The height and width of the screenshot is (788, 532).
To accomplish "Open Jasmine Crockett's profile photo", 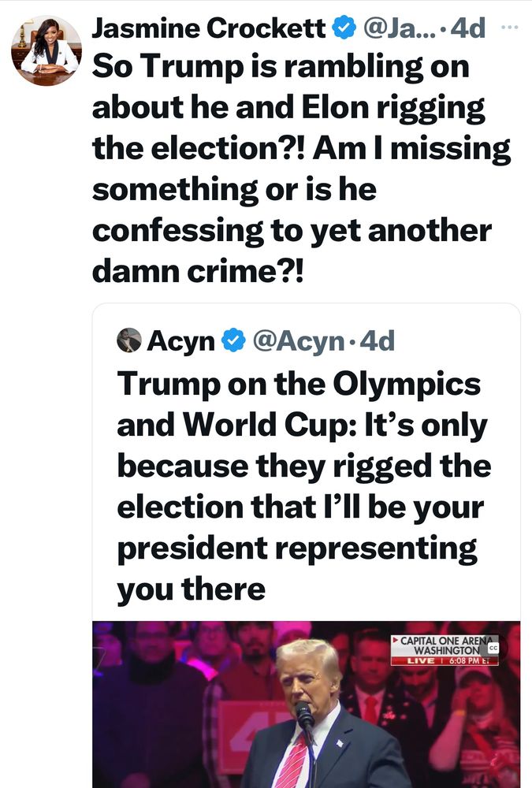I will pyautogui.click(x=46, y=51).
